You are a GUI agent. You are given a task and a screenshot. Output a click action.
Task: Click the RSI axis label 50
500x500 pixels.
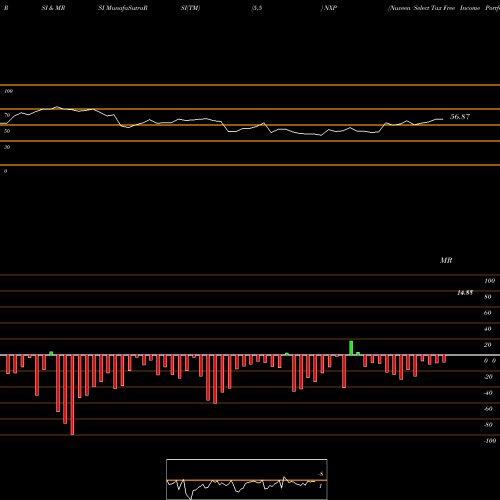click(x=7, y=131)
